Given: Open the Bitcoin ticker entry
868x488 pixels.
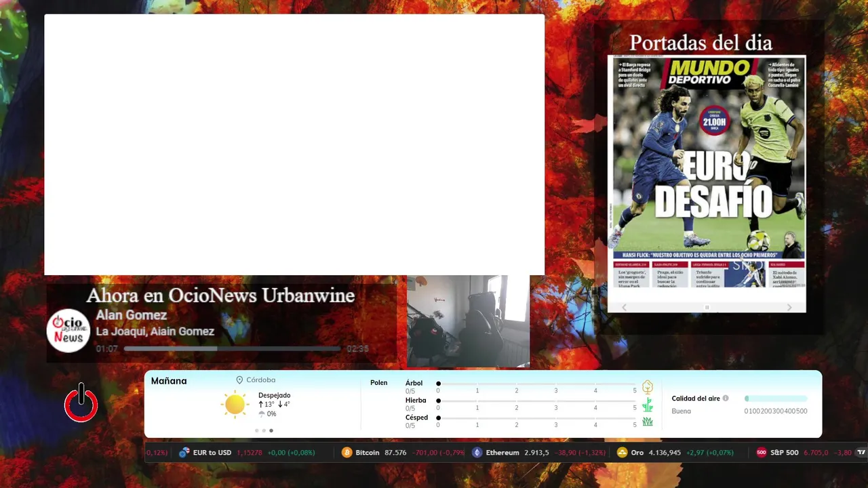Looking at the screenshot, I should (x=403, y=452).
